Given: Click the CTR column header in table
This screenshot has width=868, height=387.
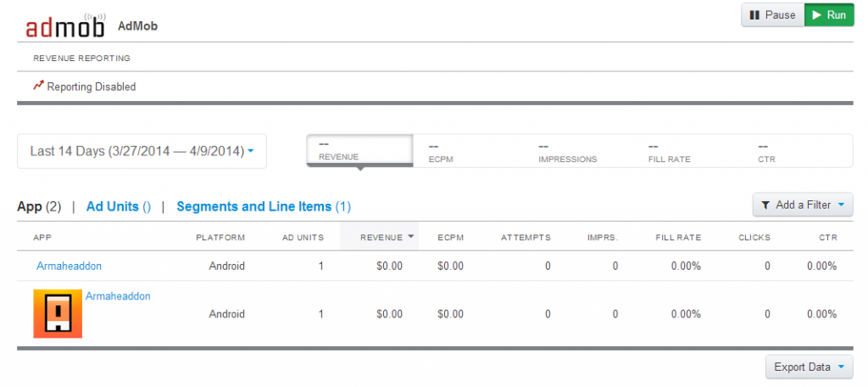Looking at the screenshot, I should tap(829, 238).
